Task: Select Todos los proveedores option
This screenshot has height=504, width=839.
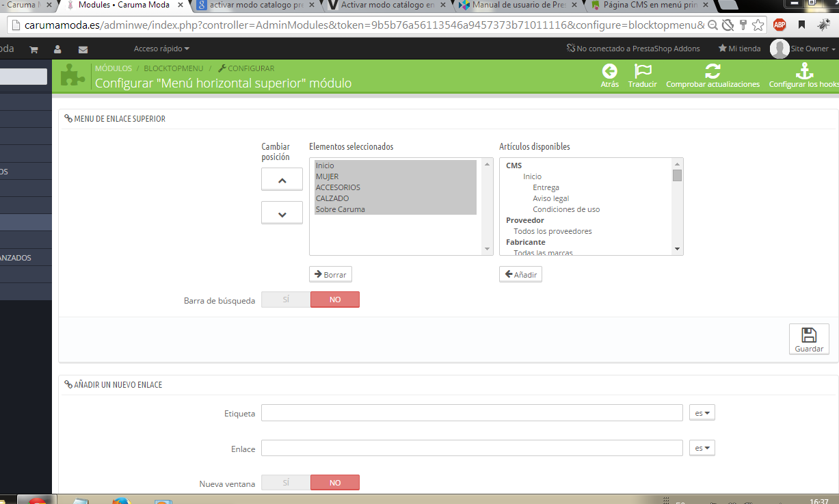Action: pos(552,231)
